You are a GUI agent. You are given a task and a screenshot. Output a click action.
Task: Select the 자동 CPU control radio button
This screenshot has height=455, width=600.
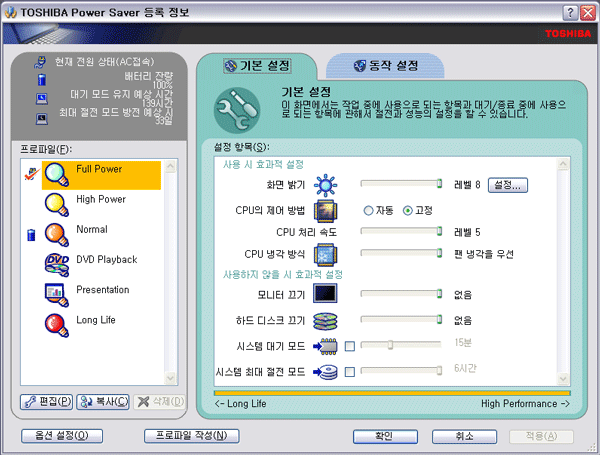click(368, 210)
